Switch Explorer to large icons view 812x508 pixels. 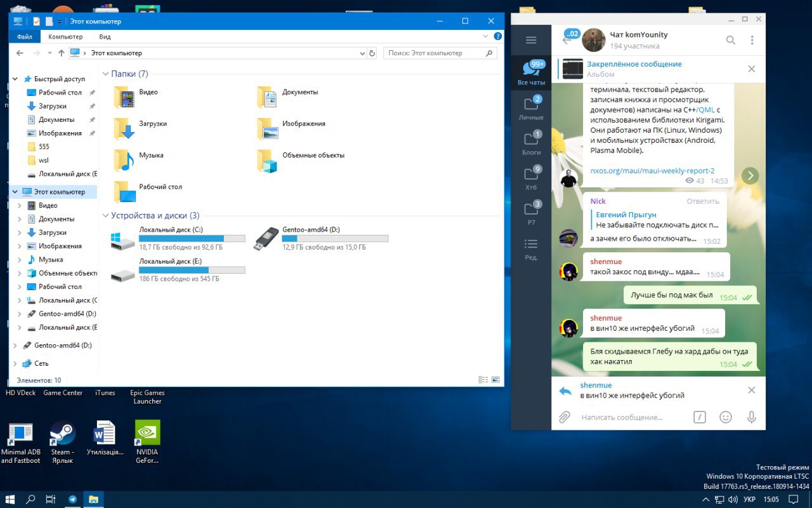coord(495,380)
